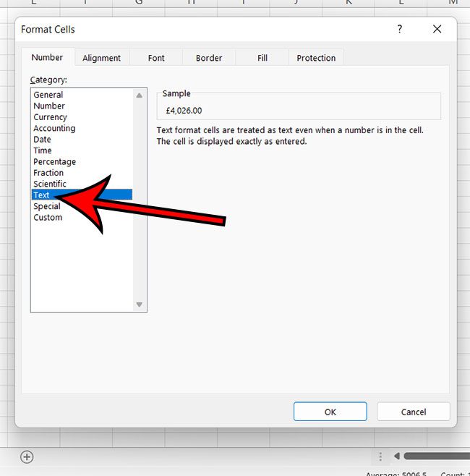
Task: Pick the Percentage category
Action: click(55, 162)
